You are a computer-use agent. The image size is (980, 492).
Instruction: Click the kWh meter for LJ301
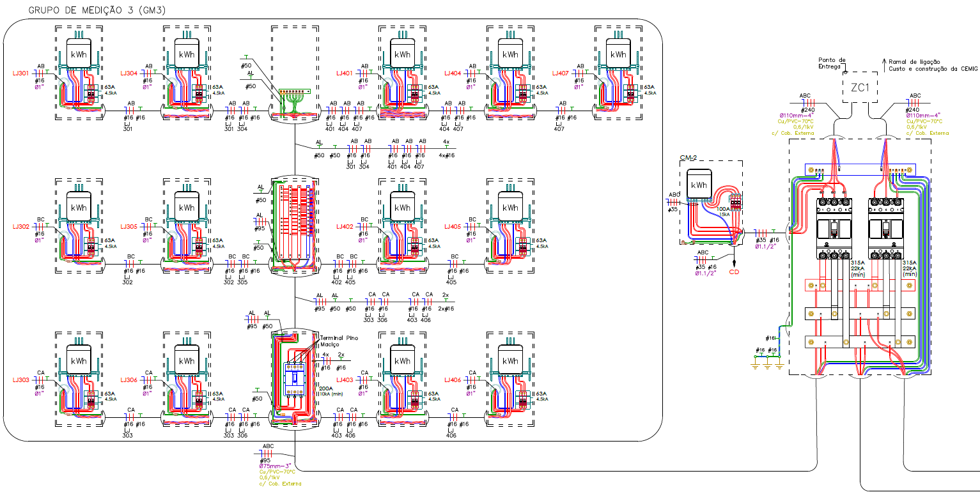coord(79,54)
